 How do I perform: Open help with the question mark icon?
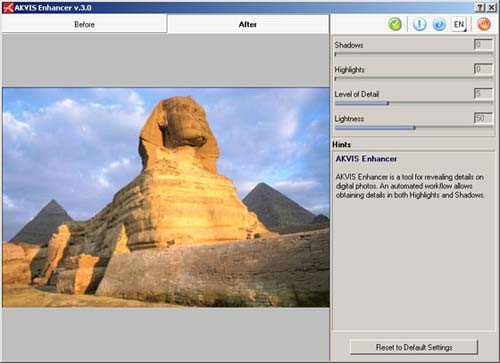coord(439,24)
